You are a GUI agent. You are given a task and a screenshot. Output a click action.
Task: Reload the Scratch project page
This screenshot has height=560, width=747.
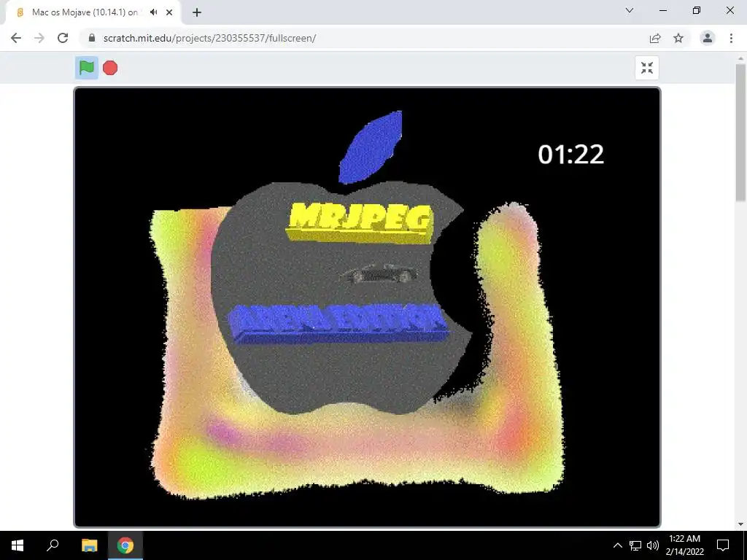point(63,38)
